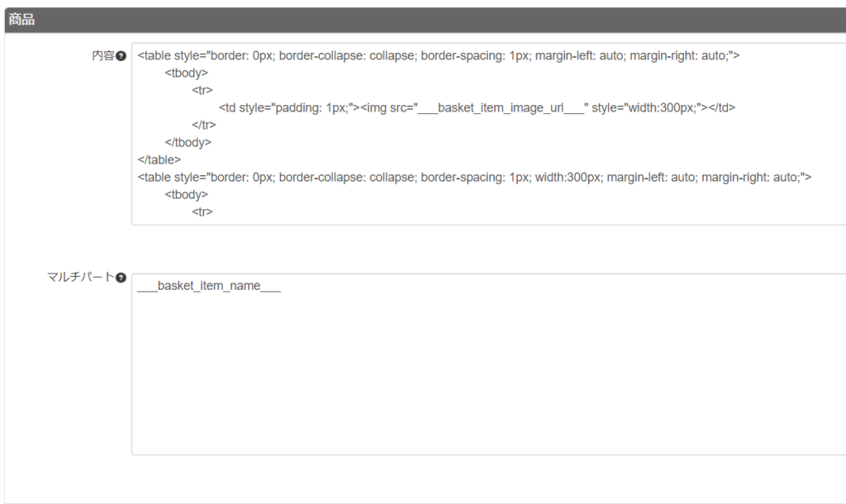Place cursor in first table style line
Screen dimensions: 846x504
pyautogui.click(x=330, y=56)
